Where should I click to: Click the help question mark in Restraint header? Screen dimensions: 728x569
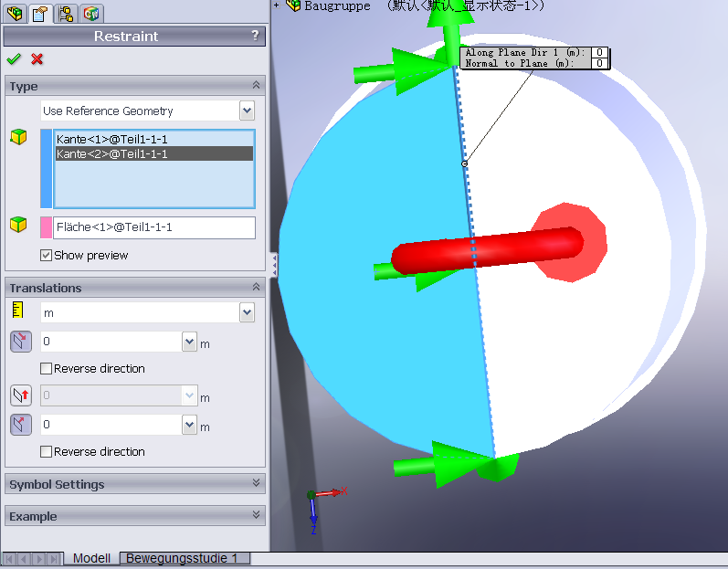(255, 36)
